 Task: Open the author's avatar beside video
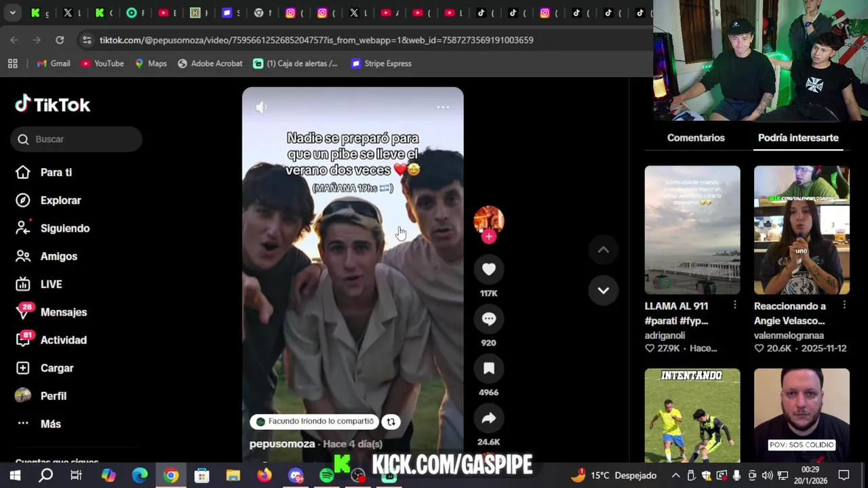(489, 220)
